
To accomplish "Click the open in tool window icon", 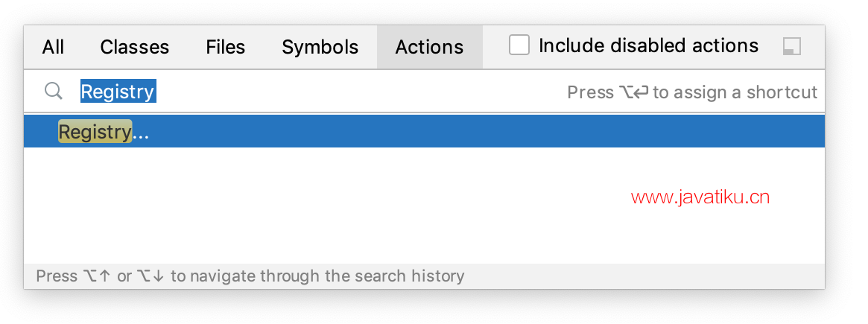I will coord(792,46).
